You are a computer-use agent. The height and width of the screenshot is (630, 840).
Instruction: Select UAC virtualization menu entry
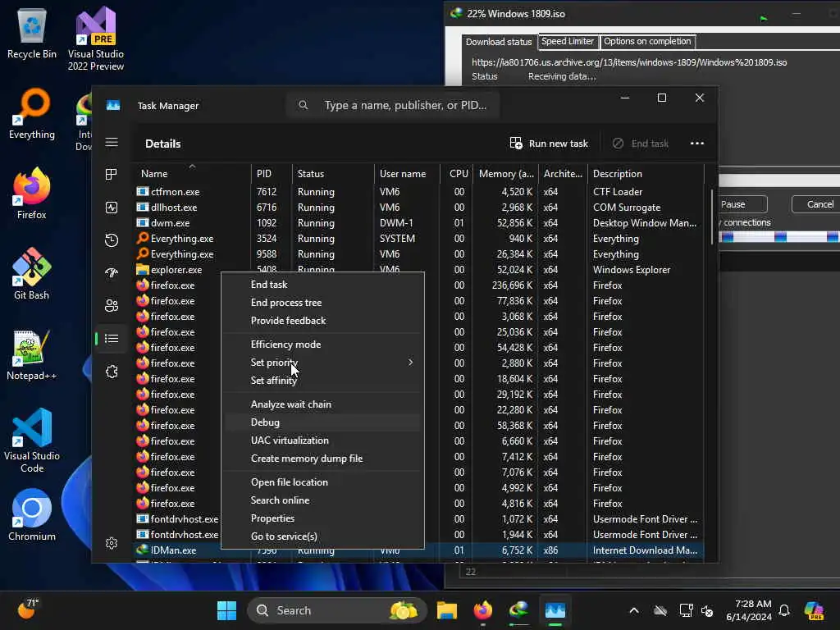322,441
